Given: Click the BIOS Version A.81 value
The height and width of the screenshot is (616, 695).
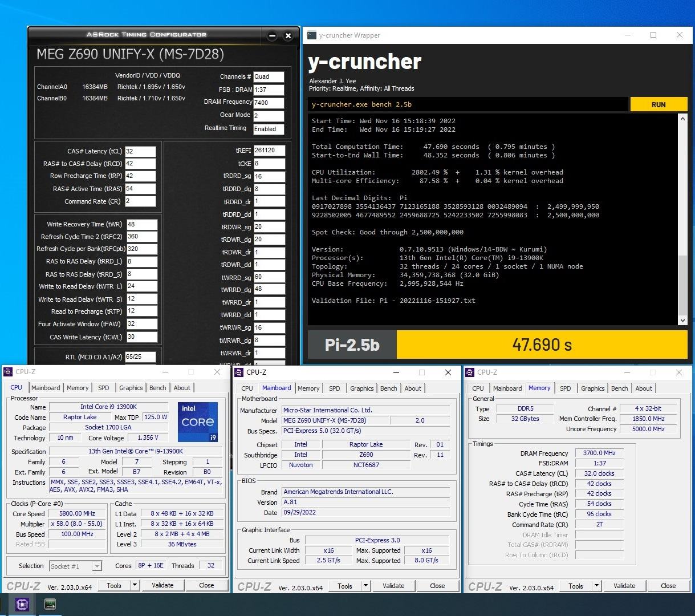Looking at the screenshot, I should pos(366,502).
